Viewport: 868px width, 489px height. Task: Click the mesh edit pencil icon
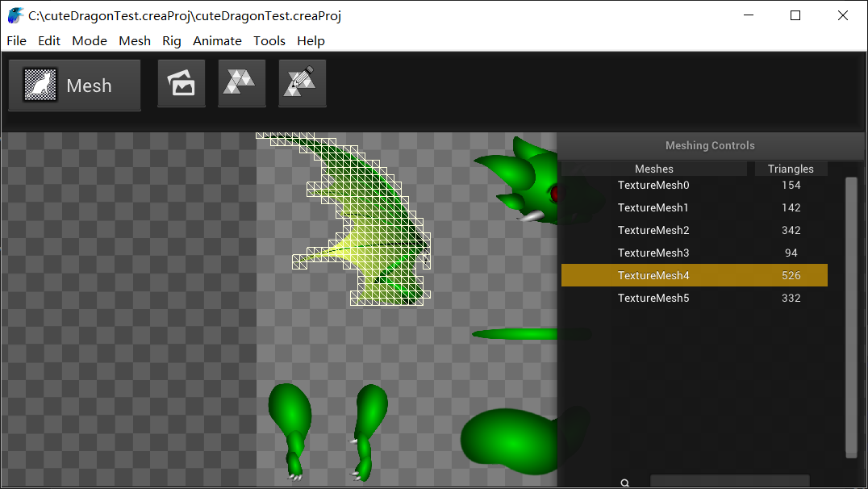pos(302,83)
